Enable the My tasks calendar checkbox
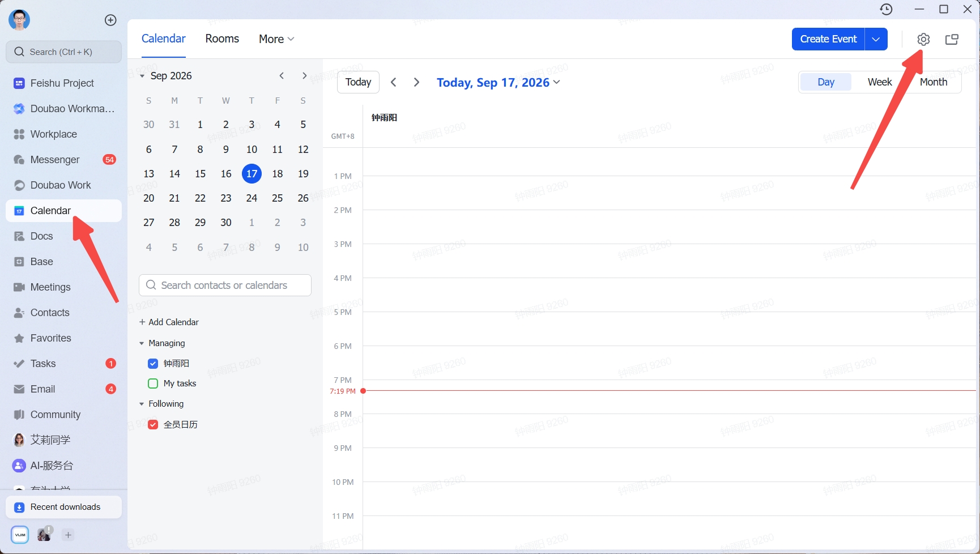The image size is (980, 554). 153,383
